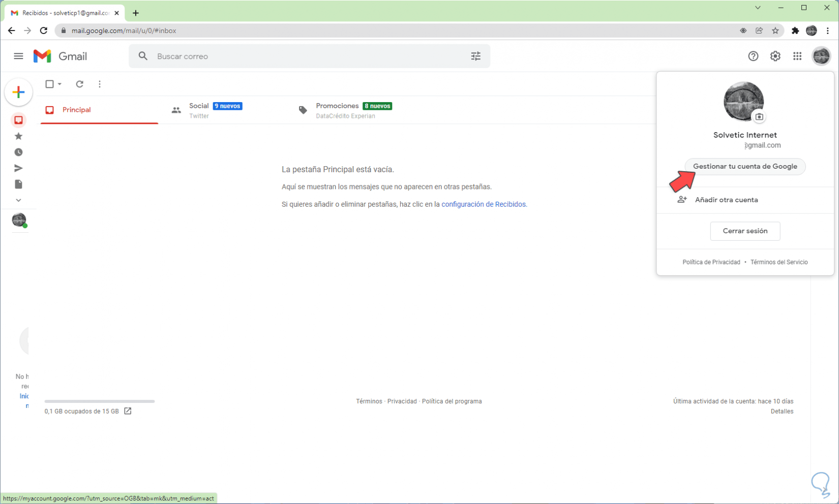Open the Help question mark icon
This screenshot has height=504, width=839.
click(753, 56)
